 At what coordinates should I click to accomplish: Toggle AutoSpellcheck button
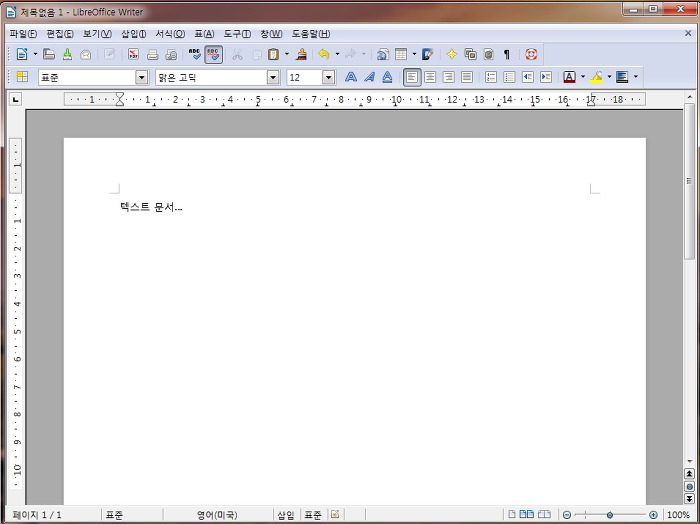coord(213,54)
